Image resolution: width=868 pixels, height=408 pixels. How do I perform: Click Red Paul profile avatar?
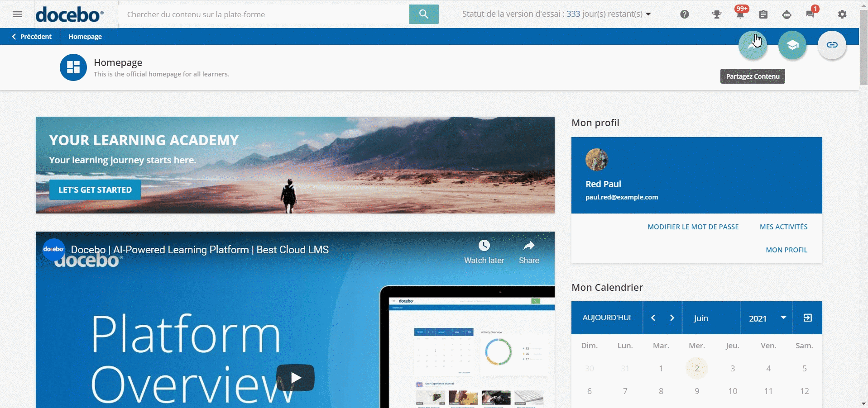[x=597, y=160]
